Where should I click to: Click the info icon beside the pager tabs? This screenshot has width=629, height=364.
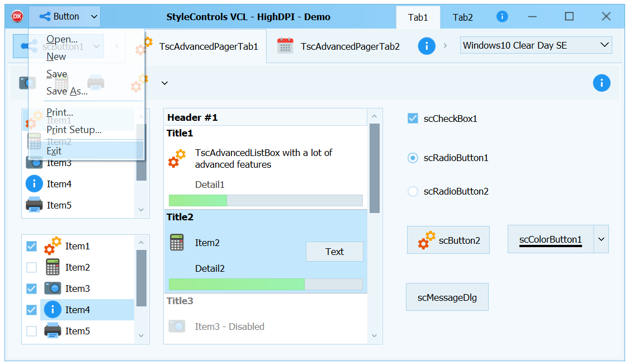[x=427, y=46]
